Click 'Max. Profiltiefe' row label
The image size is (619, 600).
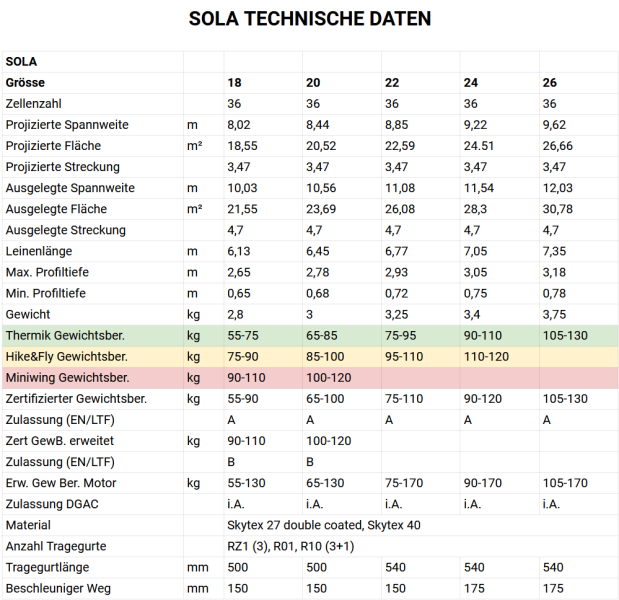click(x=47, y=272)
